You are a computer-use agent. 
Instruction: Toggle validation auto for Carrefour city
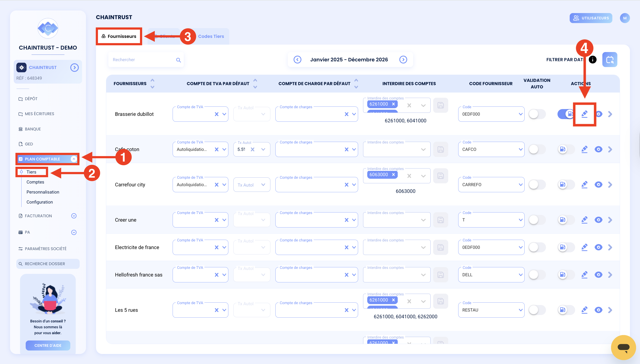click(x=537, y=184)
